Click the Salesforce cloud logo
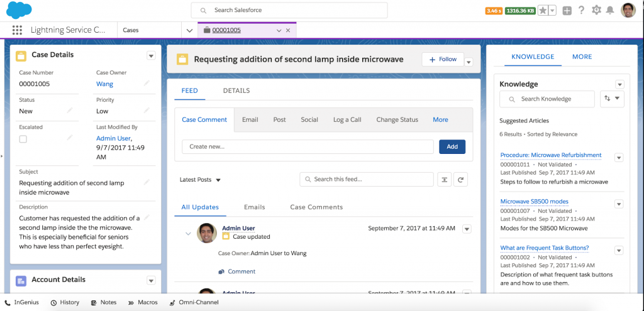Screen dimensions: 644x311 (19, 10)
